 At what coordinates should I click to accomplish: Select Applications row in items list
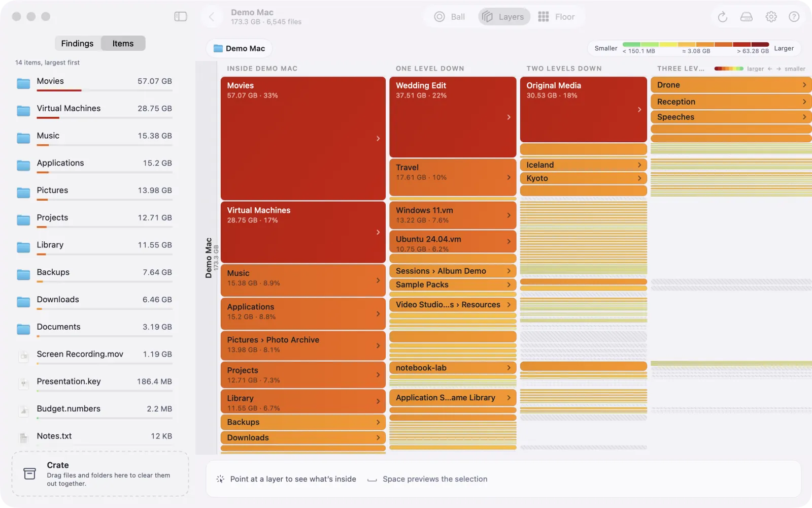pyautogui.click(x=94, y=165)
